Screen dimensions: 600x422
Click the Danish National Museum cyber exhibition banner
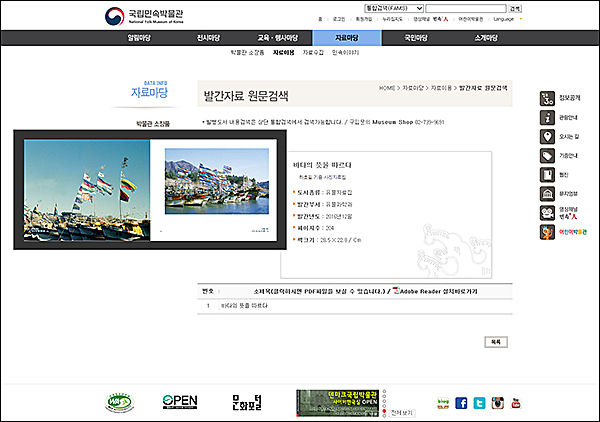pyautogui.click(x=338, y=403)
